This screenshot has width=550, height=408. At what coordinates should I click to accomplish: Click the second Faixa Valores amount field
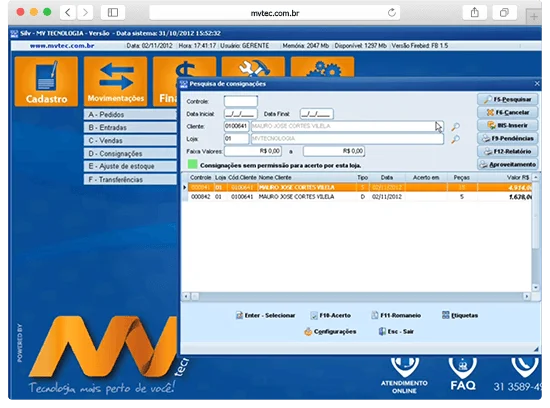(x=334, y=151)
